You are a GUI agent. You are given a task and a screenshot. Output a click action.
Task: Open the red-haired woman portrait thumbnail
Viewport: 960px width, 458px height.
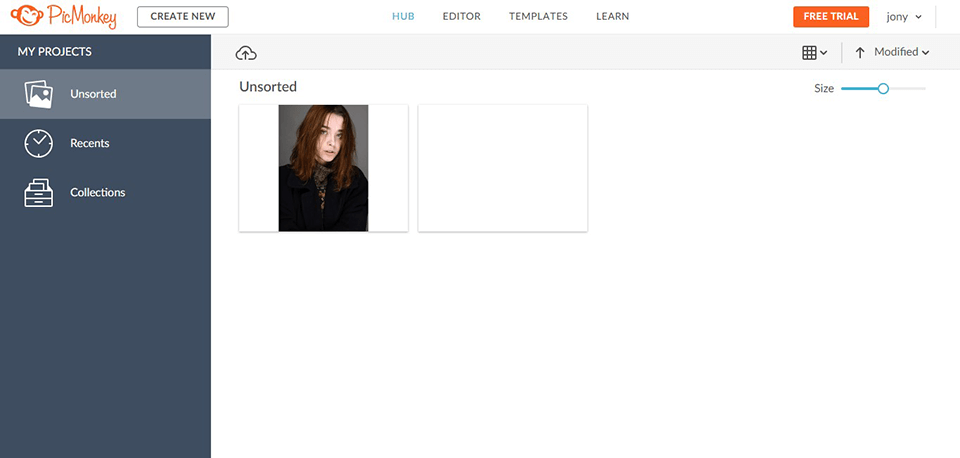[x=323, y=168]
